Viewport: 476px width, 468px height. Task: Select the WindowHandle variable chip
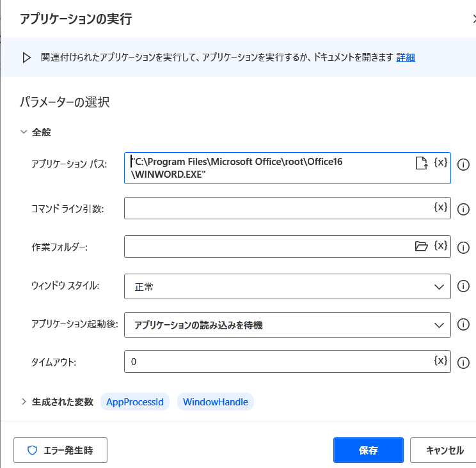point(215,402)
